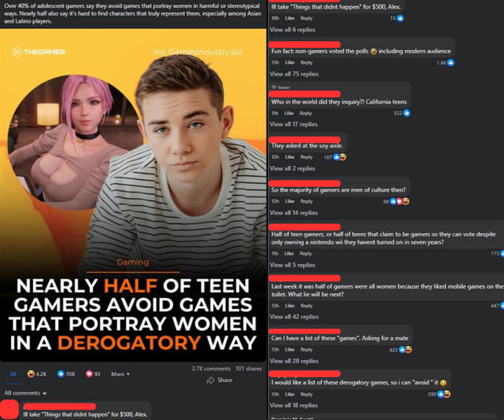This screenshot has width=504, height=420.
Task: Open the All comments filter dropdown
Action: 25,393
